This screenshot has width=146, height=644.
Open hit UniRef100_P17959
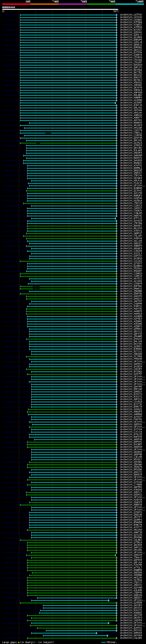(131, 356)
